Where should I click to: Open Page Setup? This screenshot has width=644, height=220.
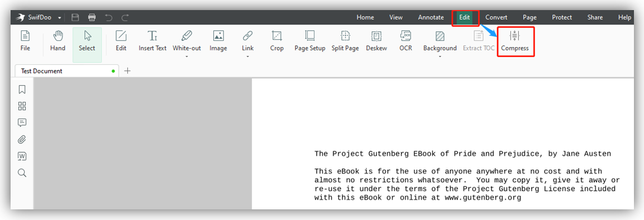(309, 41)
